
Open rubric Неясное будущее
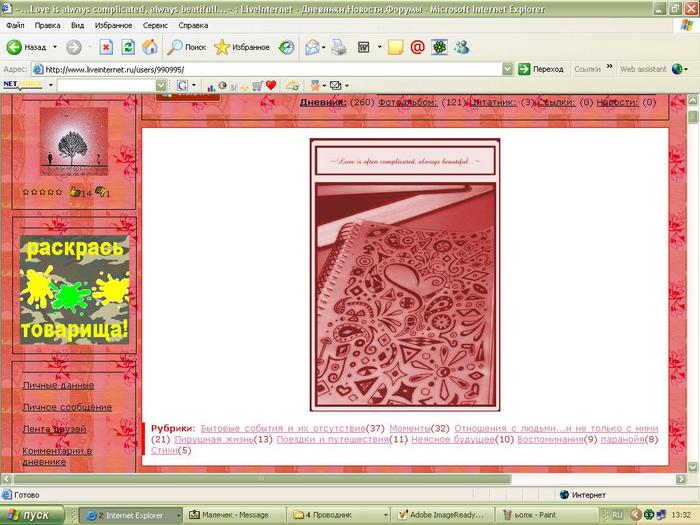click(x=453, y=439)
